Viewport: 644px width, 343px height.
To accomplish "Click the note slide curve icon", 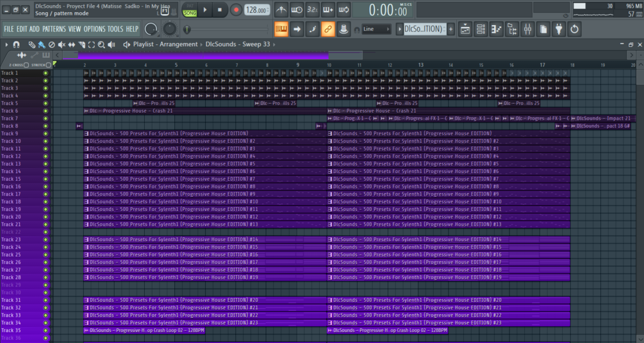I will 313,29.
